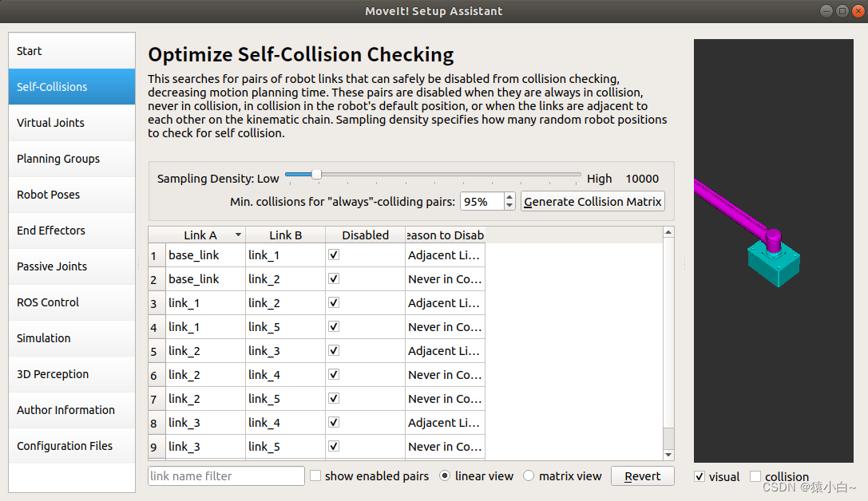Image resolution: width=868 pixels, height=501 pixels.
Task: Toggle Disabled for link_2 and link_5
Action: [334, 398]
